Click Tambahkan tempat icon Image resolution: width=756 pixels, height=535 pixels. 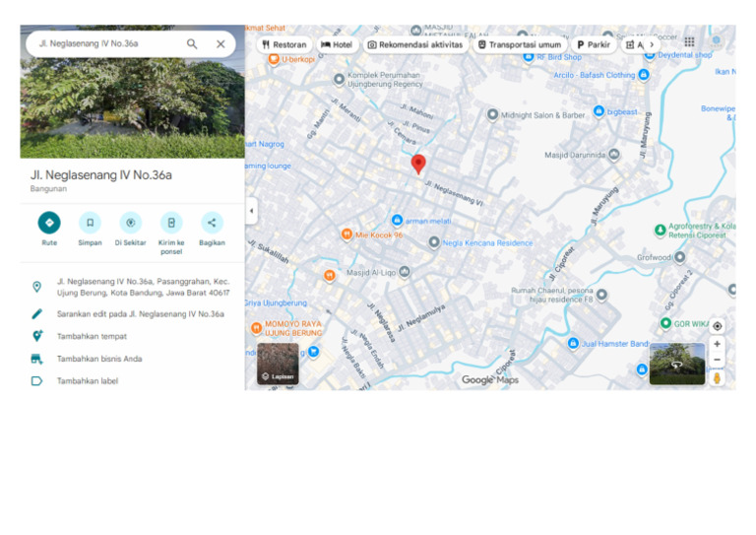pyautogui.click(x=37, y=336)
